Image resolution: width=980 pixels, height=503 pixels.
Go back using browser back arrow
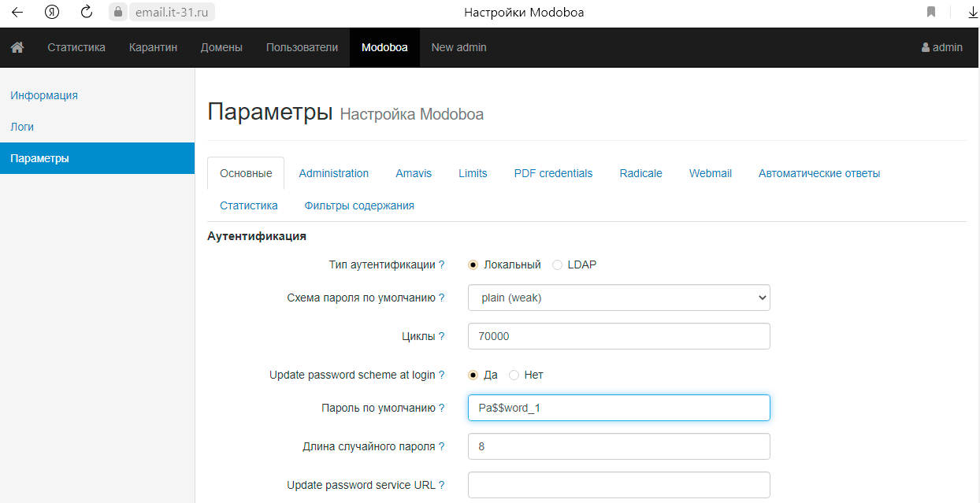coord(17,12)
